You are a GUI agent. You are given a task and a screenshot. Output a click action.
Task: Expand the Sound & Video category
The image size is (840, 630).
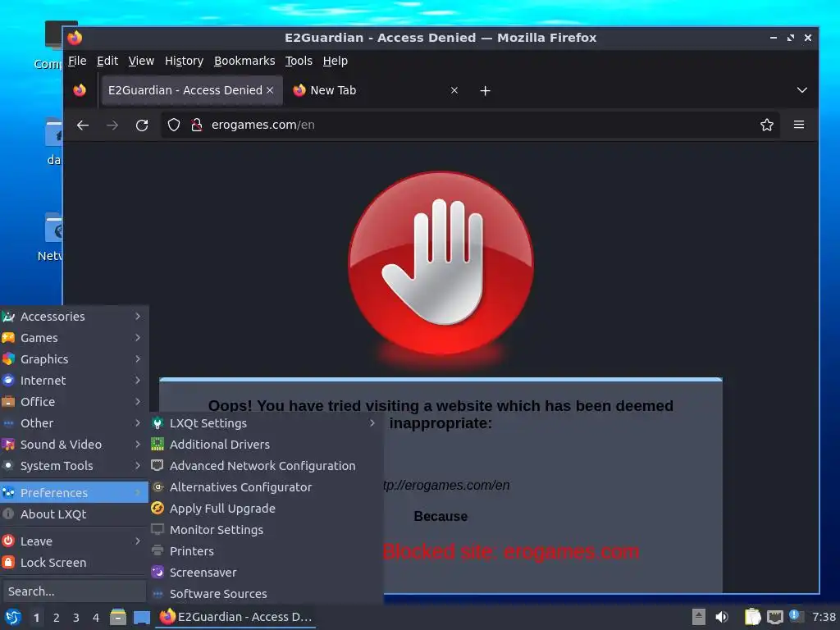[x=74, y=444]
